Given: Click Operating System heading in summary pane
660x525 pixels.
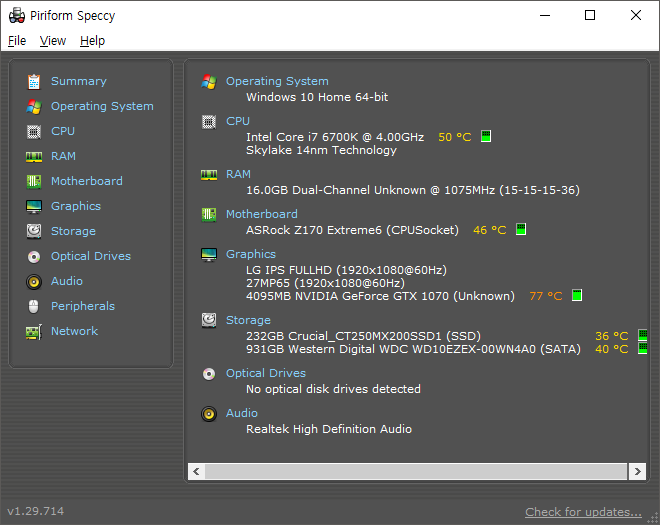Looking at the screenshot, I should pyautogui.click(x=277, y=81).
